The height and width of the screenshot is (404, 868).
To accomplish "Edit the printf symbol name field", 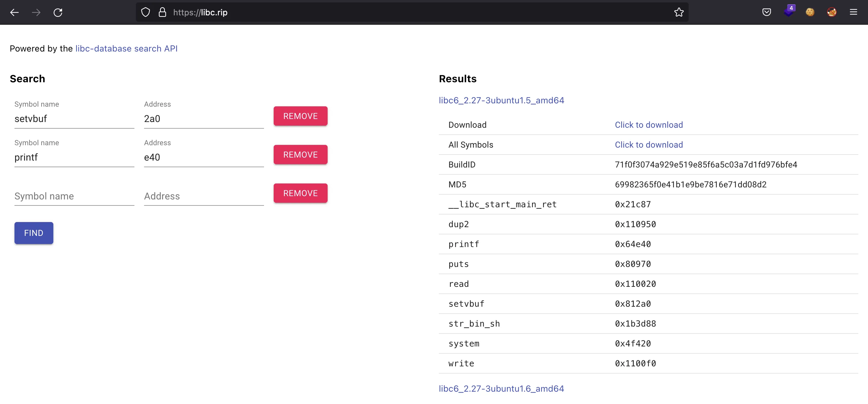I will click(74, 157).
